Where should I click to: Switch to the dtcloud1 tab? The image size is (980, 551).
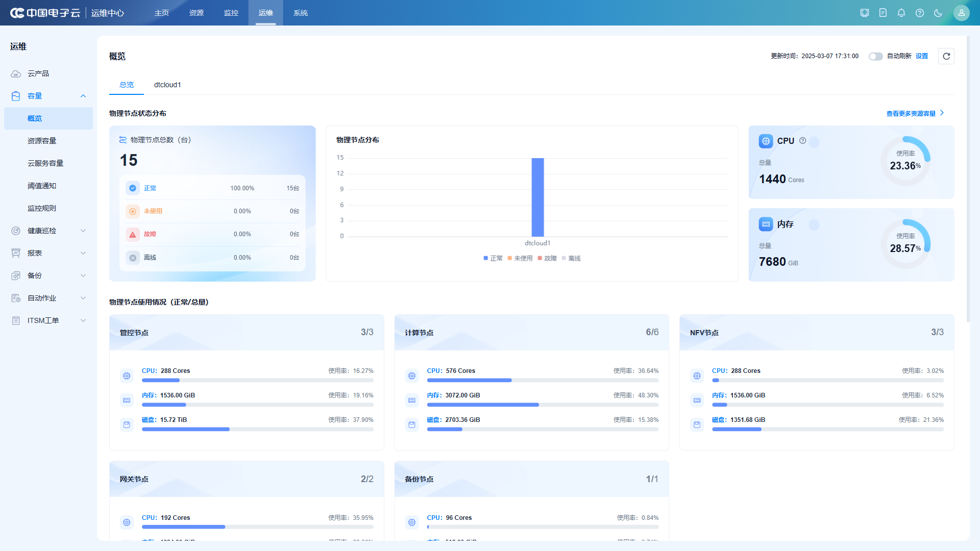point(167,85)
